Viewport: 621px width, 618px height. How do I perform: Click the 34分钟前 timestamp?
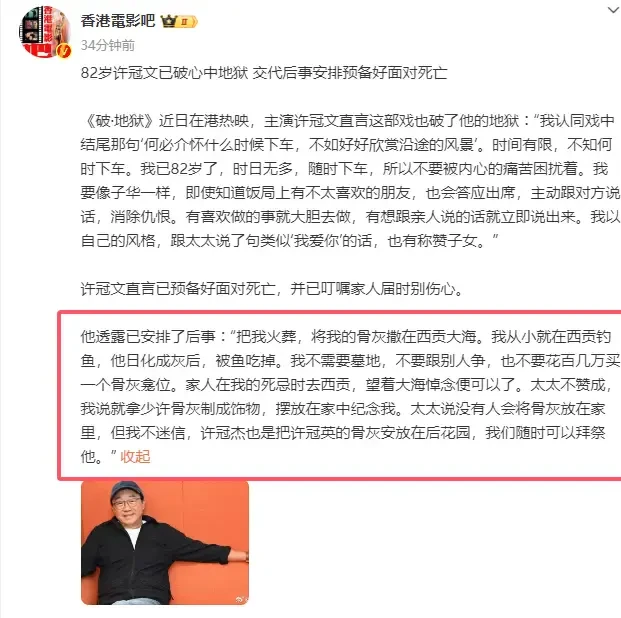pos(108,45)
